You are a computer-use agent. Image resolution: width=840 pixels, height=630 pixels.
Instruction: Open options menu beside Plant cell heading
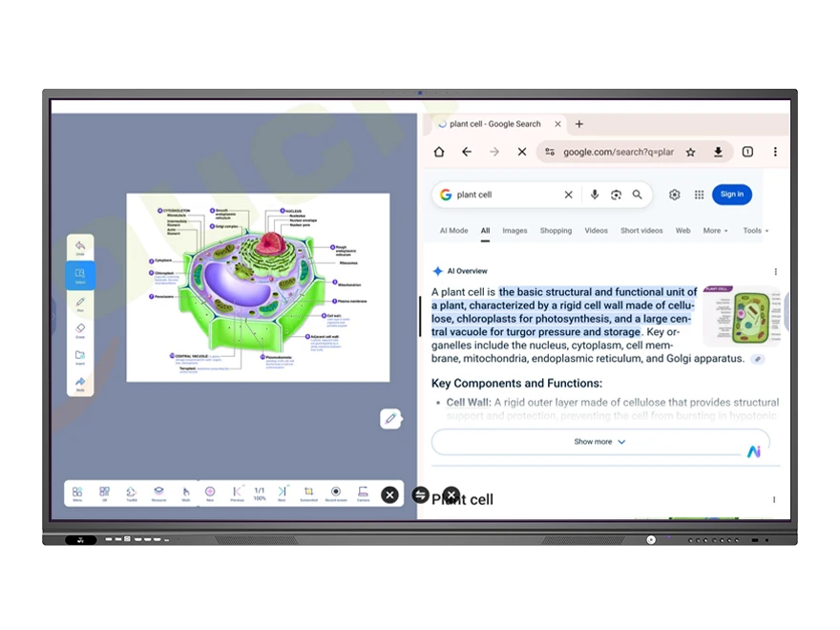pyautogui.click(x=774, y=500)
